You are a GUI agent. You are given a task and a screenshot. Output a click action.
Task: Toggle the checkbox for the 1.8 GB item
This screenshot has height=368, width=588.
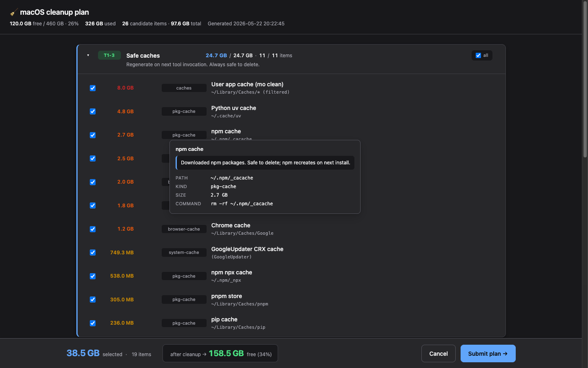pos(93,205)
